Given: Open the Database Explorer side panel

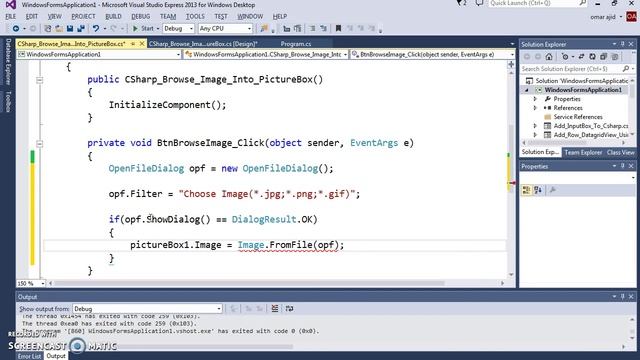Looking at the screenshot, I should [8, 62].
